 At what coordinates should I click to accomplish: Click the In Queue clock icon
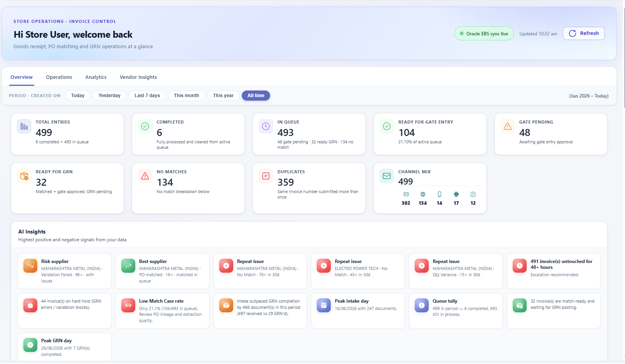point(266,126)
